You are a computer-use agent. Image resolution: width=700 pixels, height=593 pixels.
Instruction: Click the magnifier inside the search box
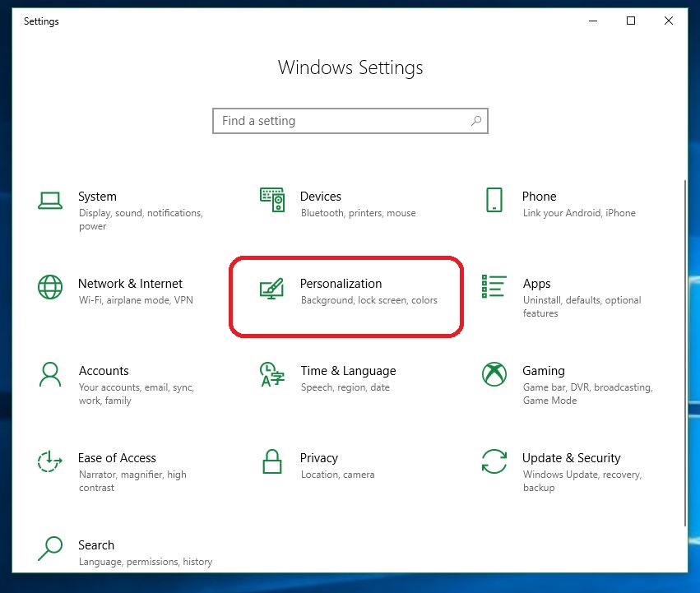475,121
